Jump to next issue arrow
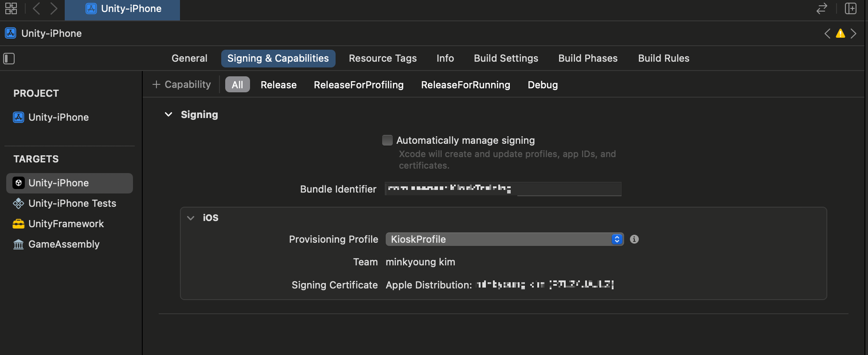The height and width of the screenshot is (355, 868). coord(853,33)
